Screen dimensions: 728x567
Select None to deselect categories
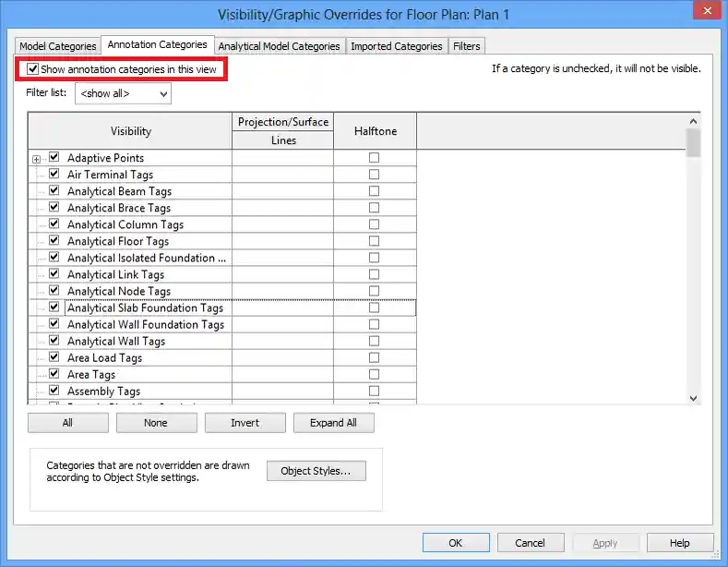click(x=156, y=423)
